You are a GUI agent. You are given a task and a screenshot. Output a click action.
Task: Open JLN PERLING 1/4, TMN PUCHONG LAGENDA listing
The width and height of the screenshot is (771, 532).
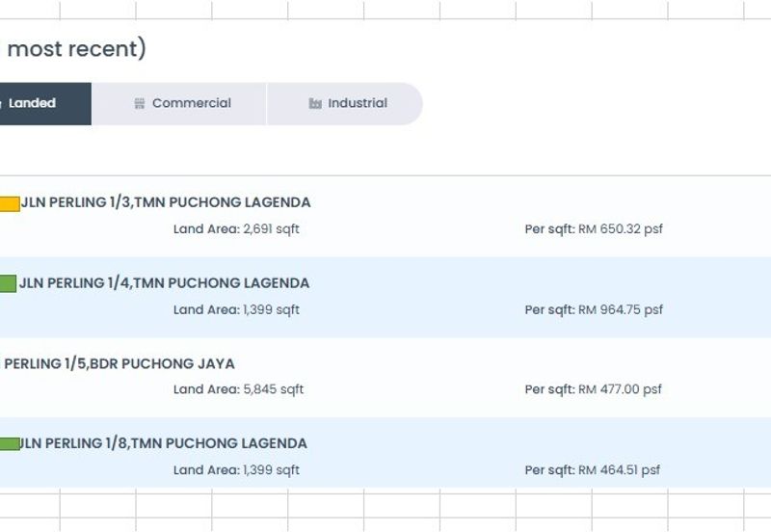click(165, 283)
